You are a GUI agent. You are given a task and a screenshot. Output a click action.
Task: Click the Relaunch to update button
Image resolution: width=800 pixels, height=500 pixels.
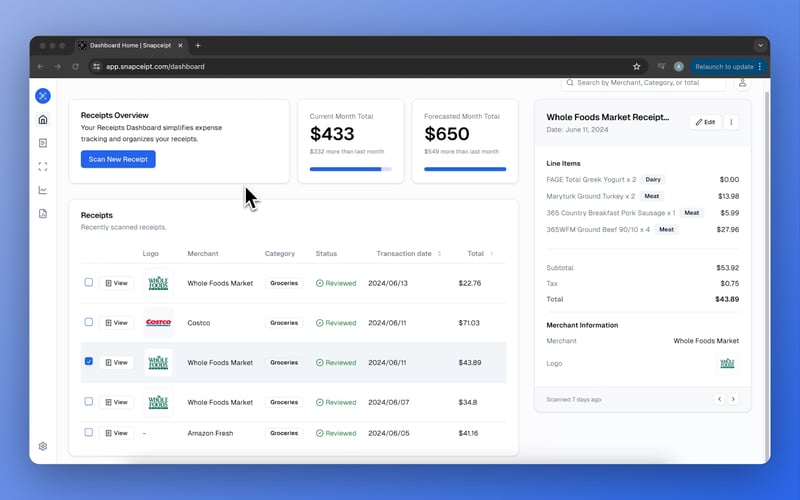728,66
